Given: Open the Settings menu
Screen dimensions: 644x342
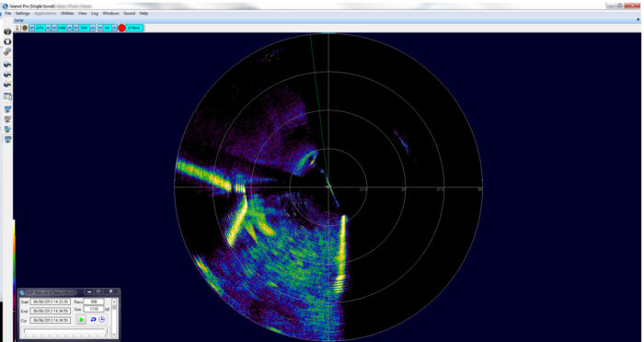Looking at the screenshot, I should (x=23, y=13).
